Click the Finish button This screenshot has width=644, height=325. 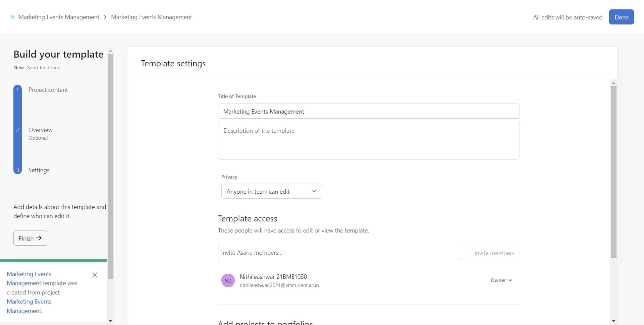pyautogui.click(x=30, y=238)
